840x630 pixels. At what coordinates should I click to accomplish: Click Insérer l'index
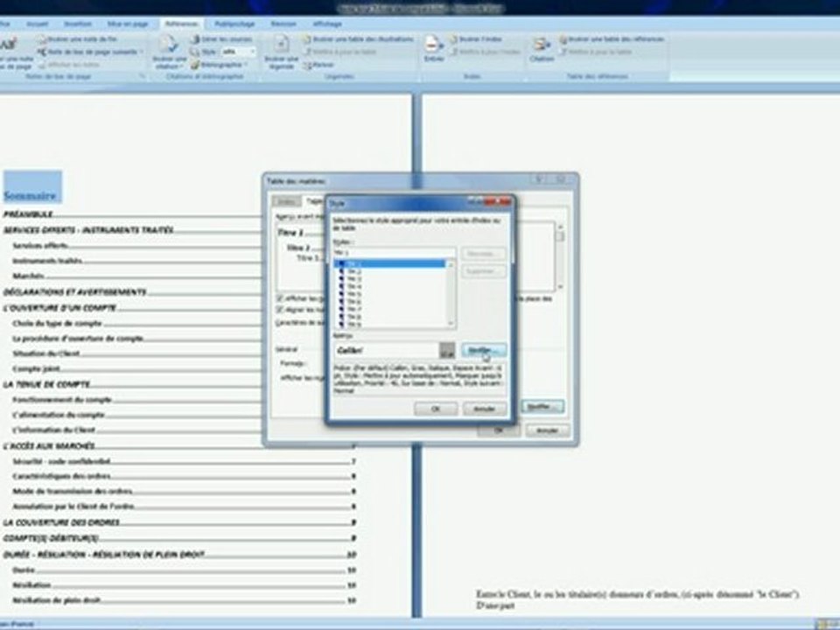coord(476,39)
